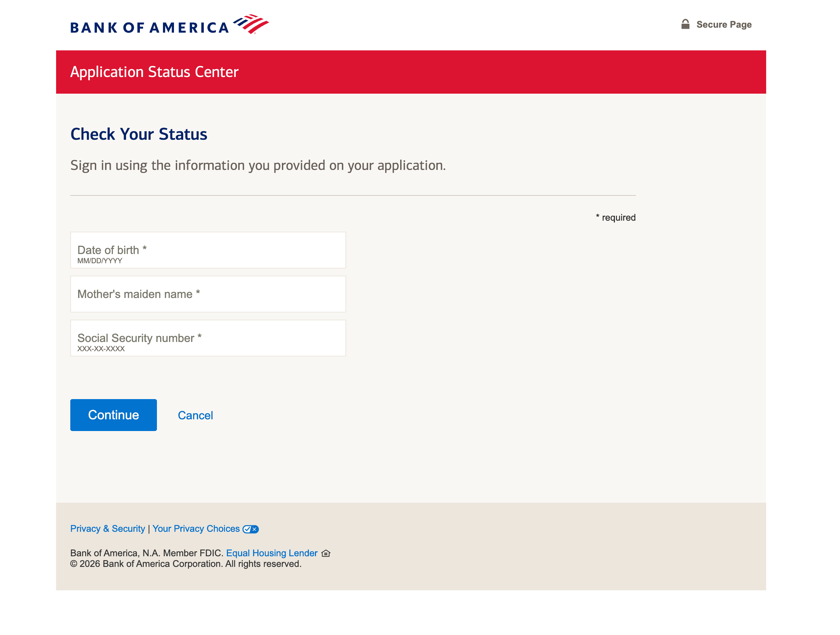Click the padlock icon beside Secure Page
The image size is (840, 635).
[x=685, y=24]
